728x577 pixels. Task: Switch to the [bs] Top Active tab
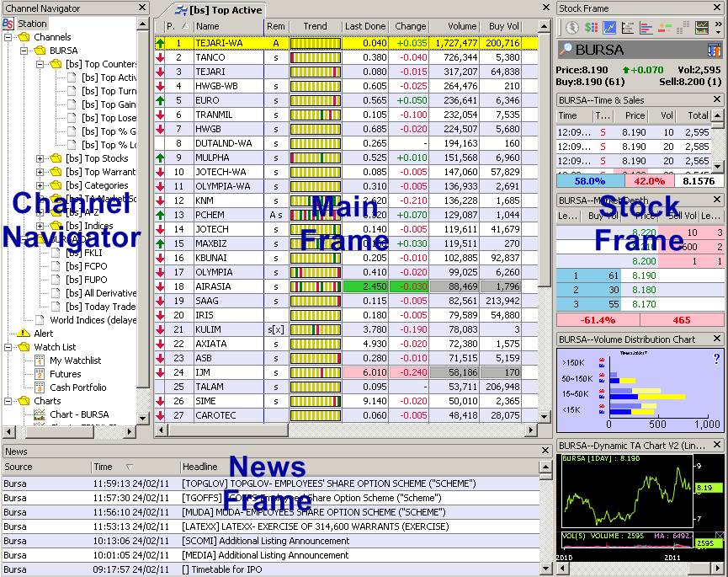(x=219, y=10)
